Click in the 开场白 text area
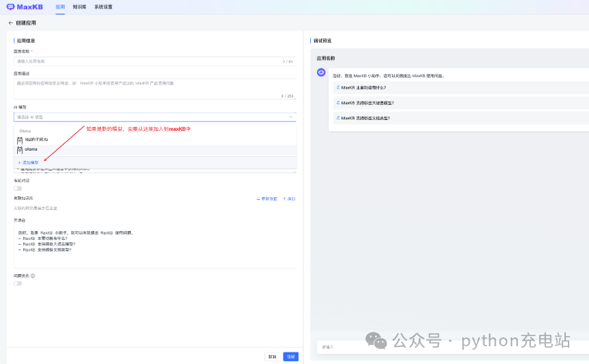This screenshot has height=364, width=589. [155, 247]
